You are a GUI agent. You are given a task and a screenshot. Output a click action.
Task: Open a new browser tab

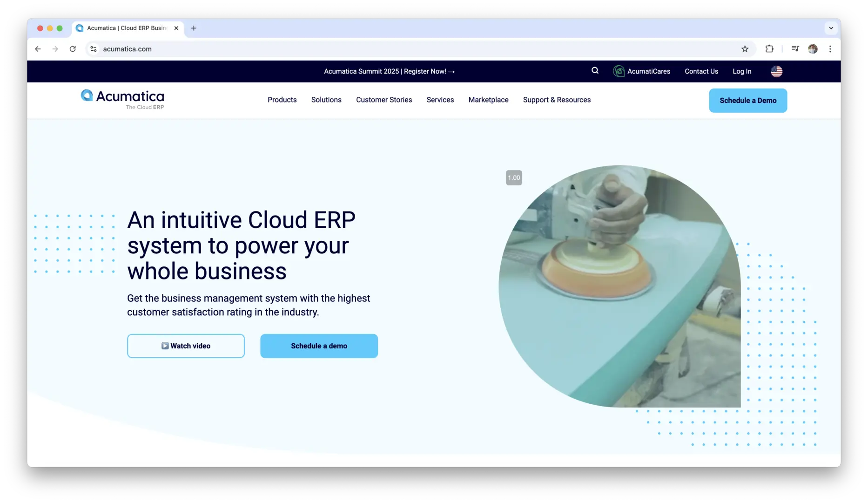point(194,28)
